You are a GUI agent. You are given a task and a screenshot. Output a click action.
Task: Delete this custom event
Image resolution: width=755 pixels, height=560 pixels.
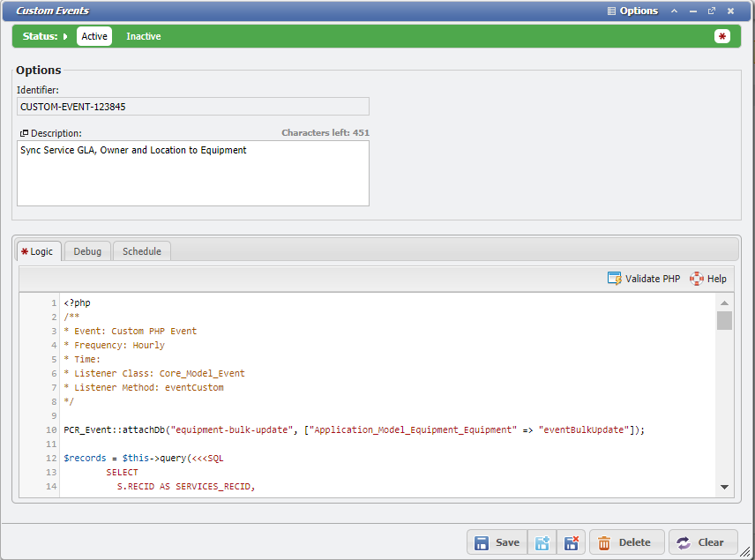[x=626, y=542]
